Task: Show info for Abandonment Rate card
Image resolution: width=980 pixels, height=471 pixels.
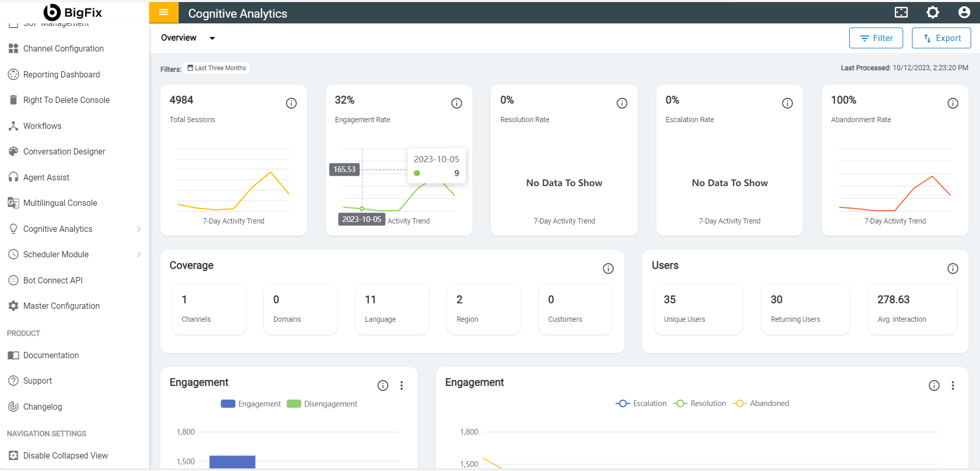Action: tap(952, 103)
